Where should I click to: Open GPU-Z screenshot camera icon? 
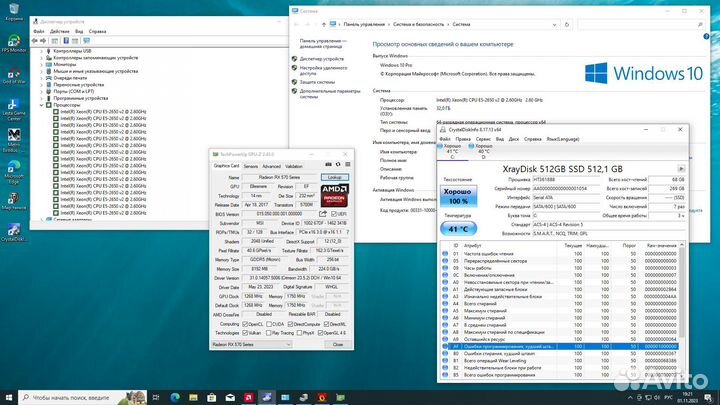(328, 164)
